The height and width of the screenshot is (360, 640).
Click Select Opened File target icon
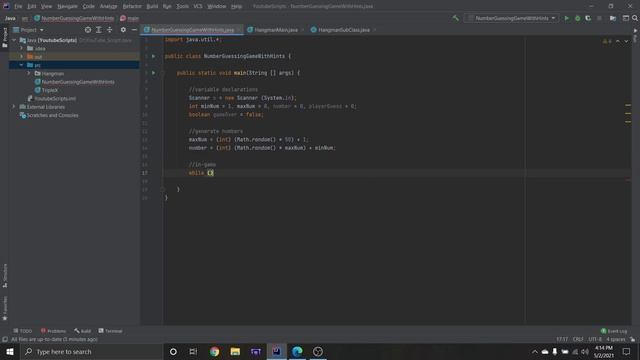click(x=88, y=30)
